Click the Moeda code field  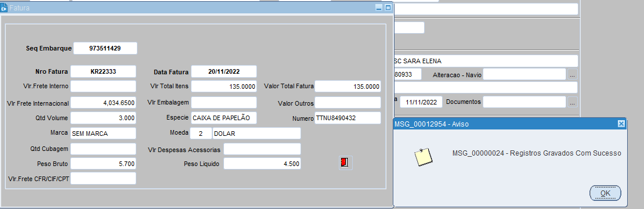tap(201, 134)
